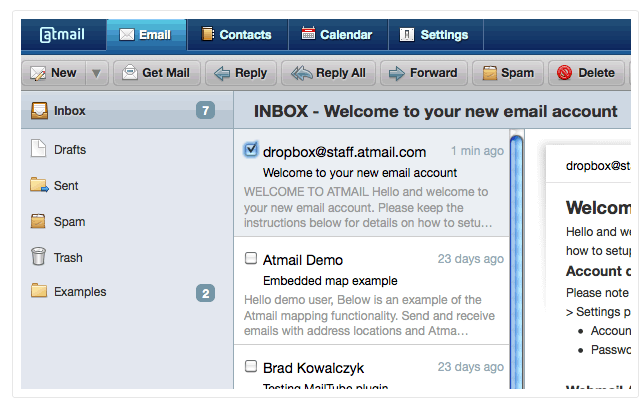644x409 pixels.
Task: Mark message as Spam from toolbar
Action: click(508, 73)
